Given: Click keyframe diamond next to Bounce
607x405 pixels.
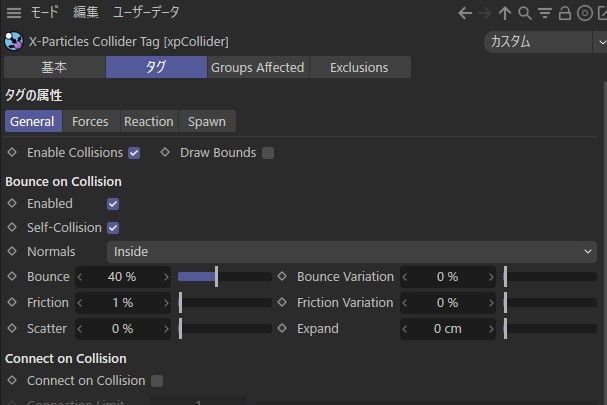Looking at the screenshot, I should (12, 276).
